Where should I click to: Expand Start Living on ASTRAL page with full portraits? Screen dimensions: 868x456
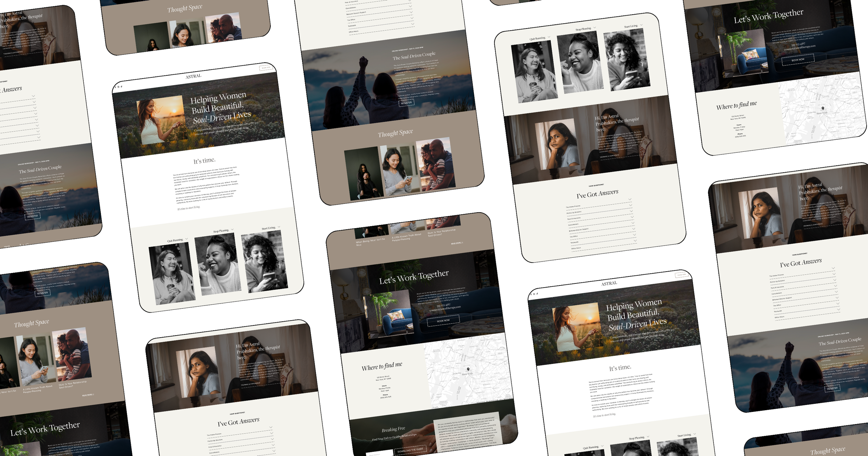click(271, 228)
